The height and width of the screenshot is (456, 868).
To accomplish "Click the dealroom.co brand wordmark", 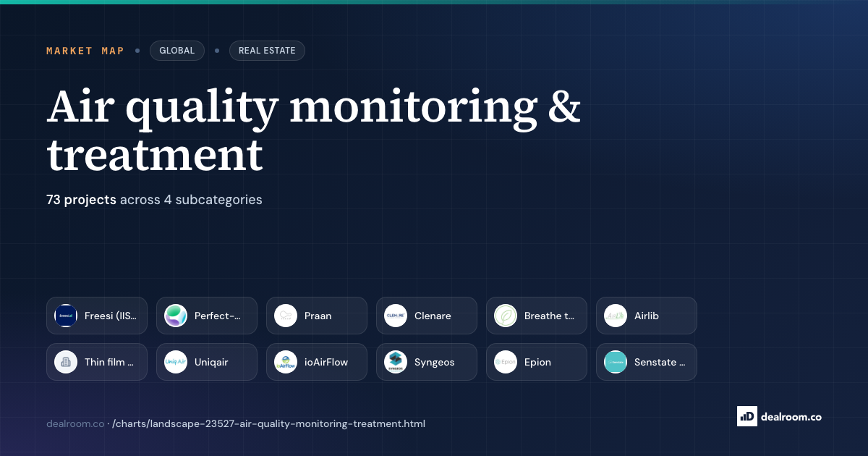I will pos(791,416).
